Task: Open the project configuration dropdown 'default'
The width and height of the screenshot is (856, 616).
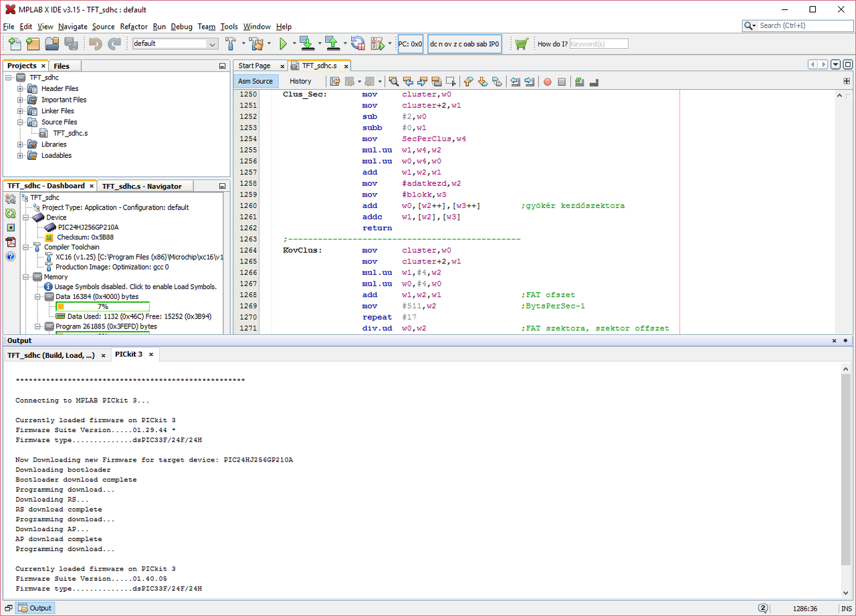Action: click(175, 43)
